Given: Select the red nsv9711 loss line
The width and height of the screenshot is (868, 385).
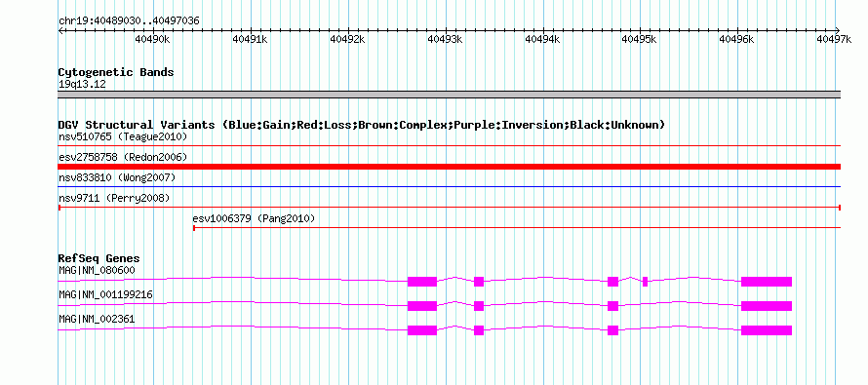Looking at the screenshot, I should (450, 208).
